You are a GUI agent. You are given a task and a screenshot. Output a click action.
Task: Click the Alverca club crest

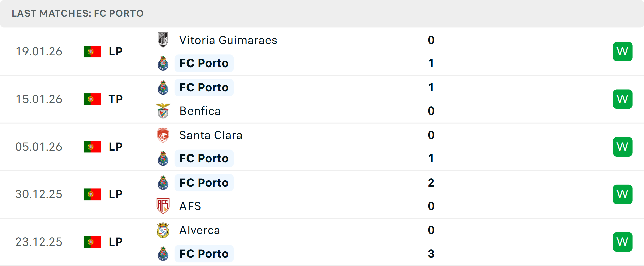[x=163, y=230]
